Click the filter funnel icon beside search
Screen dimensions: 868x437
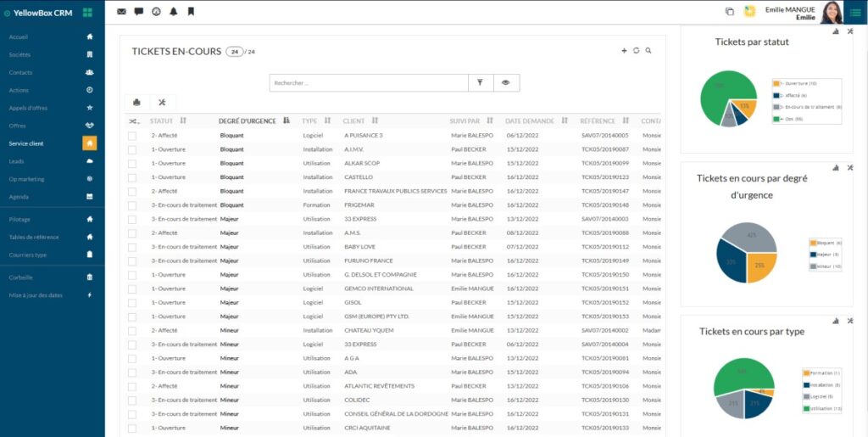pos(480,82)
